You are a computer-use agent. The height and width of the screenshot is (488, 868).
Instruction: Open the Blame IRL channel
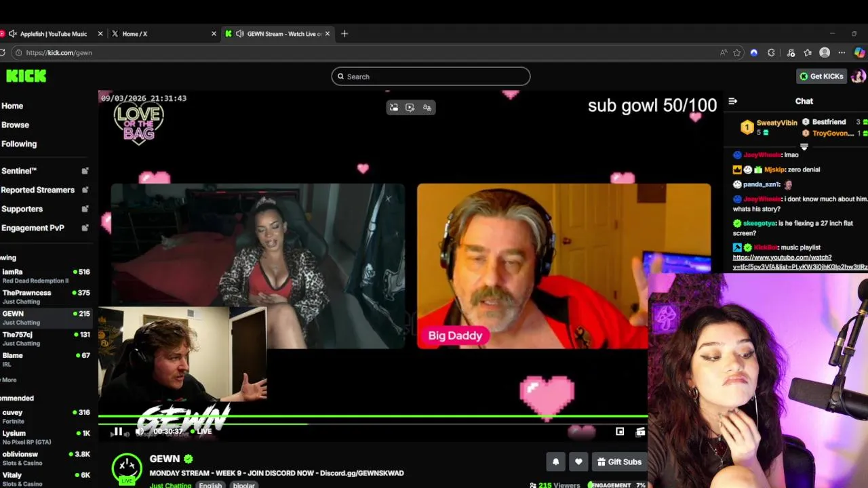46,360
